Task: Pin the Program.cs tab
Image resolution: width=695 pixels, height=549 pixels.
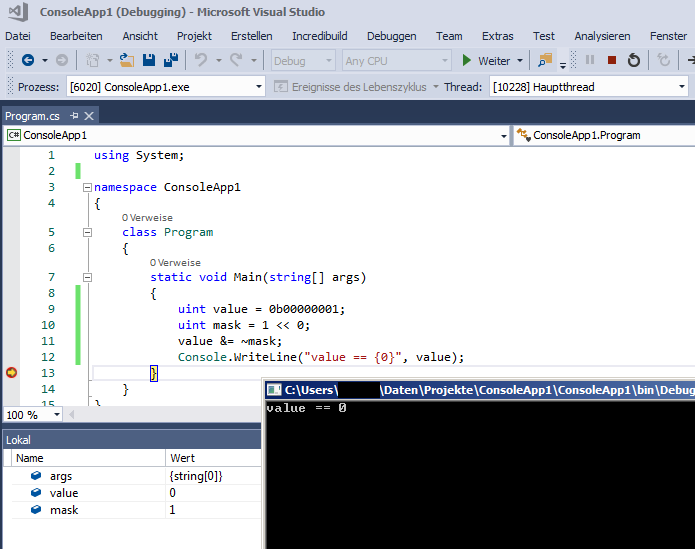Action: (74, 116)
